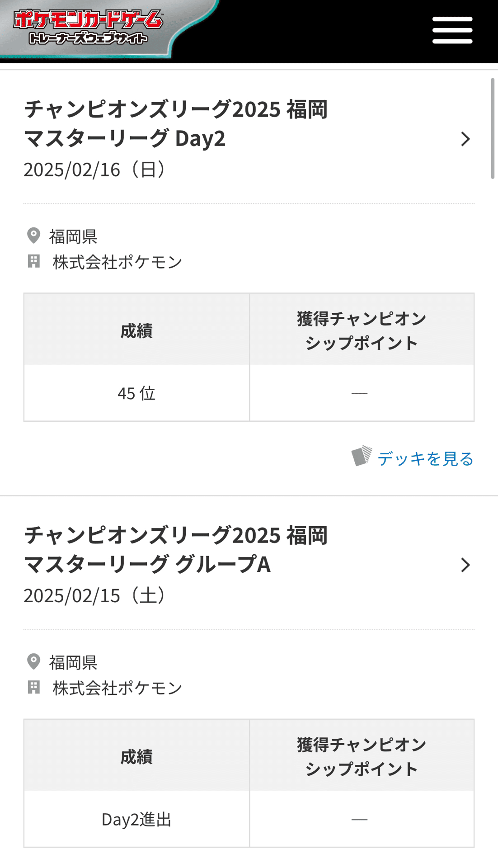
Task: Open the hamburger menu
Action: (x=452, y=30)
